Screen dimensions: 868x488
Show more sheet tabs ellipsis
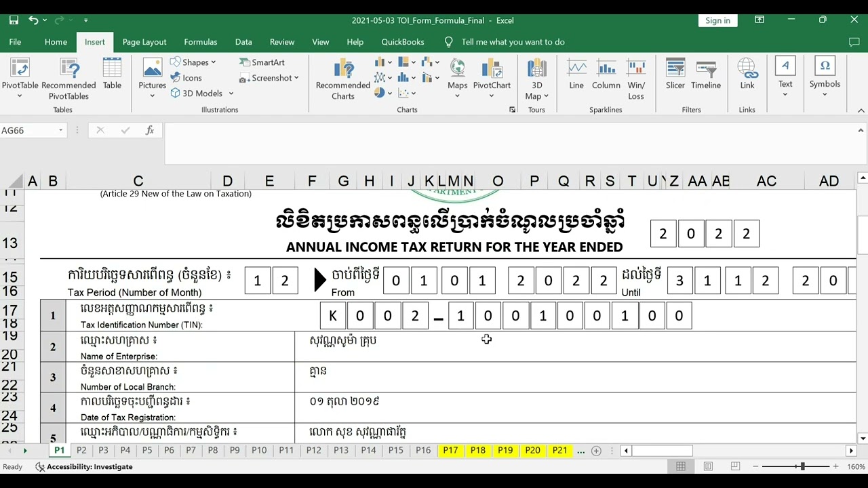(x=580, y=451)
